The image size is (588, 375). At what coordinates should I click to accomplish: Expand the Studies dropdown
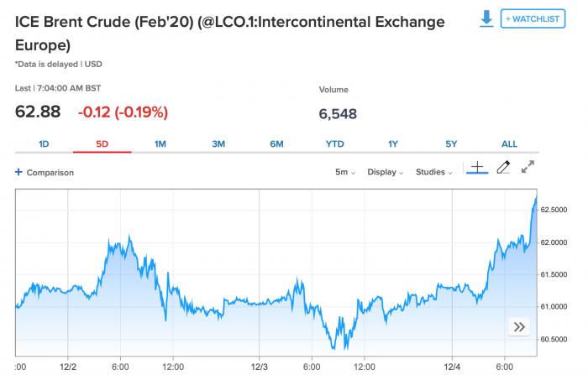(x=434, y=172)
